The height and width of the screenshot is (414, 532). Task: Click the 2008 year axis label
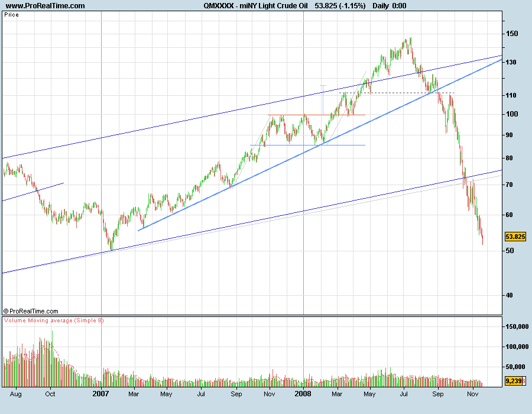303,394
